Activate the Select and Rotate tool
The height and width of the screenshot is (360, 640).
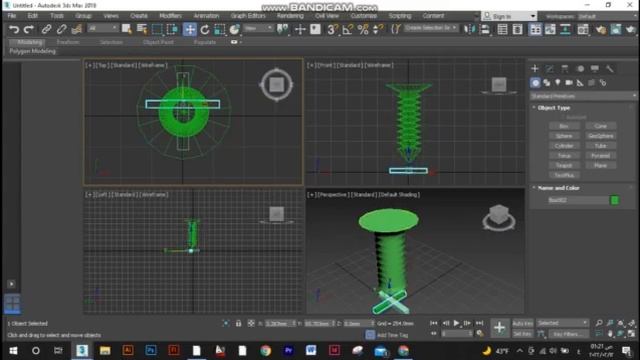(205, 29)
